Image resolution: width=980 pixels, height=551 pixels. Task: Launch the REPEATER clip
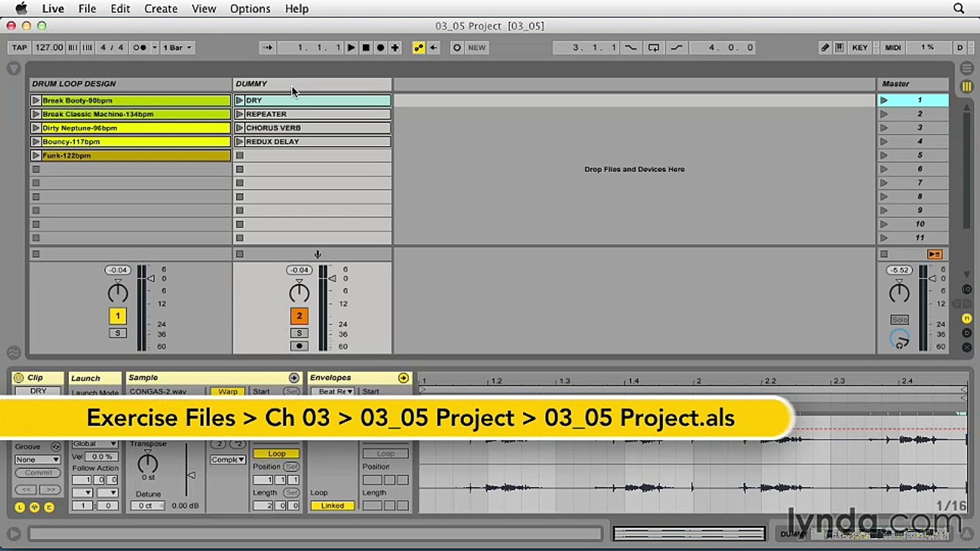[240, 114]
